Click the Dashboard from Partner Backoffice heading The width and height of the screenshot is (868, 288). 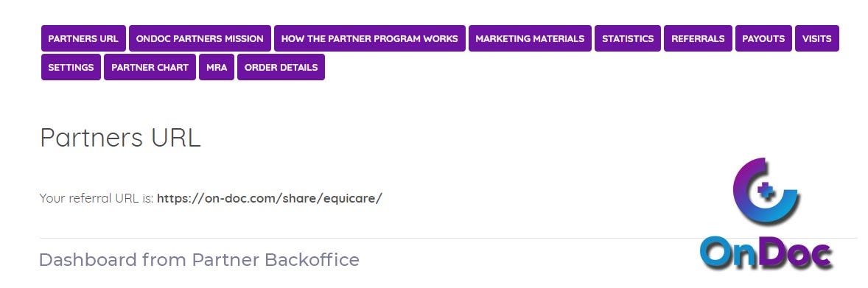coord(199,260)
